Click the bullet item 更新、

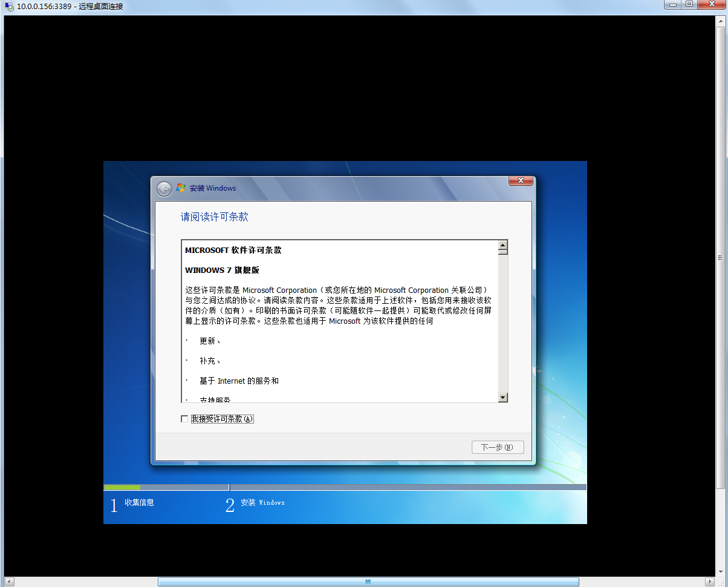point(210,341)
